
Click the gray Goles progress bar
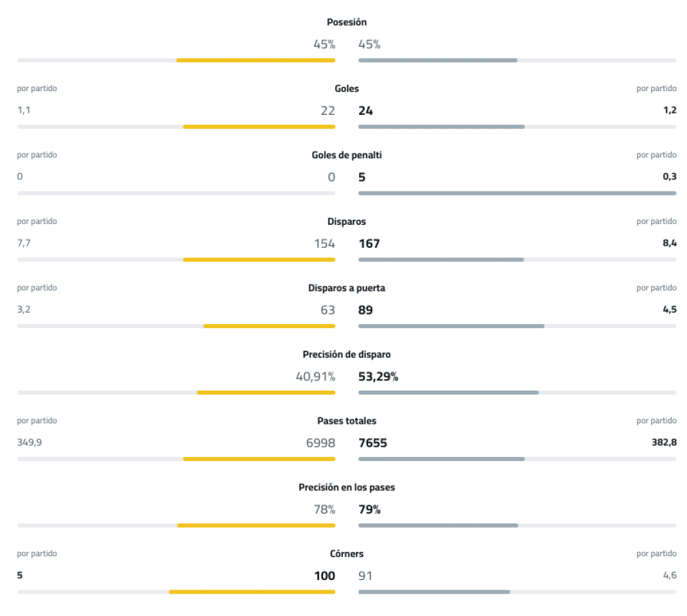point(441,127)
